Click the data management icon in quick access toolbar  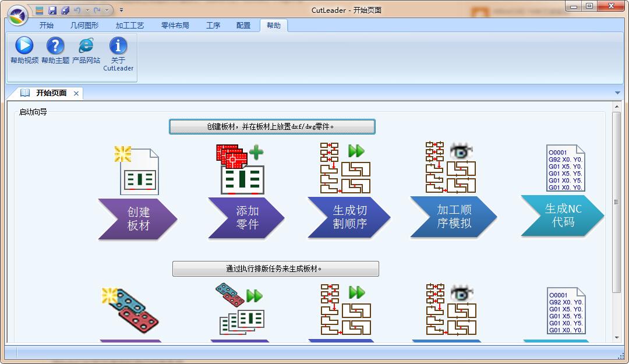click(40, 10)
